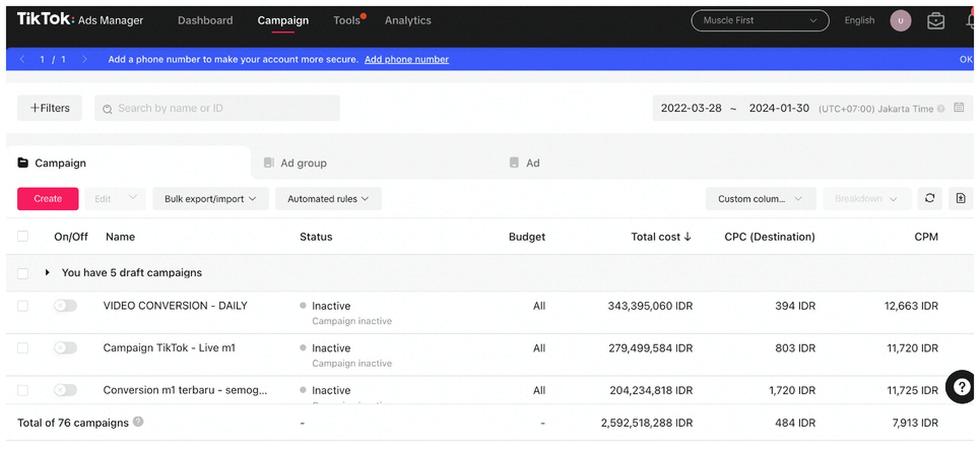Open the help question mark button

point(961,387)
